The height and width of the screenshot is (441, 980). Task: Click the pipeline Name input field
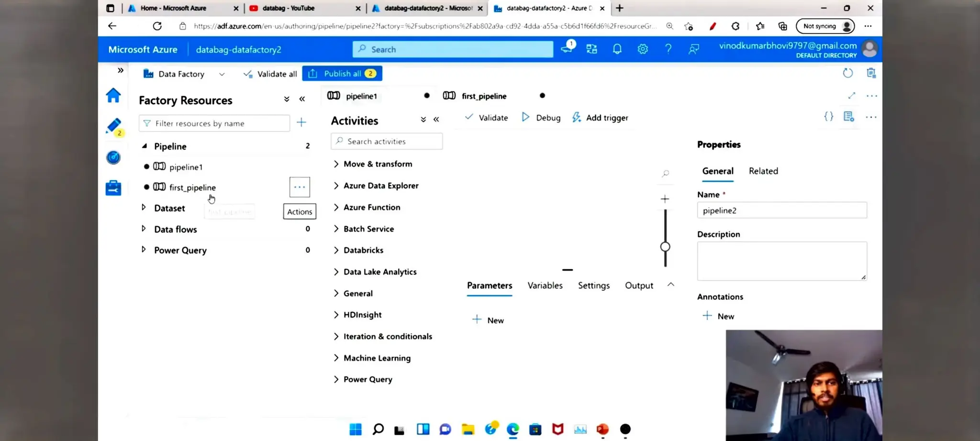point(782,210)
